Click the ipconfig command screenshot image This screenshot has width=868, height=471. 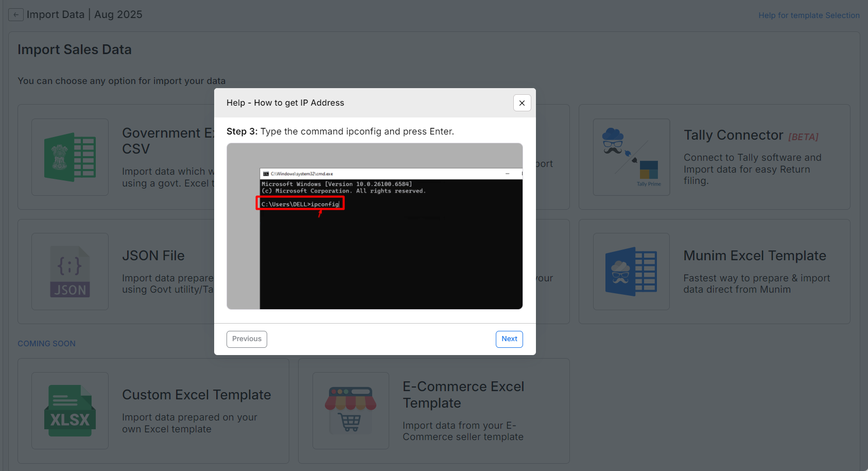pos(374,226)
